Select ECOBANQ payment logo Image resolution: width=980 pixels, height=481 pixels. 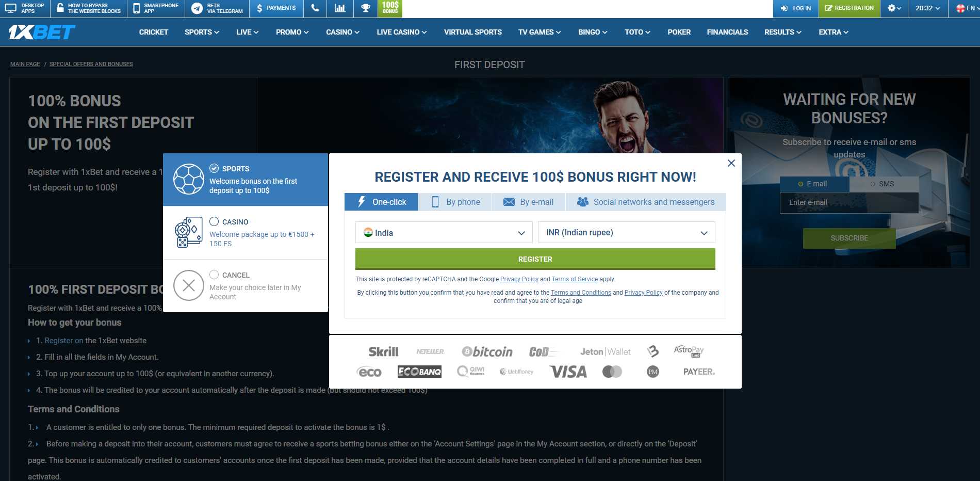coord(419,372)
